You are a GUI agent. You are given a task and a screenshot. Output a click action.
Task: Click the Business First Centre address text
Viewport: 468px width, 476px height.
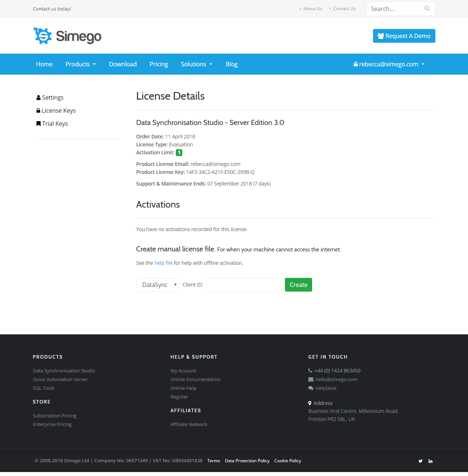353,415
